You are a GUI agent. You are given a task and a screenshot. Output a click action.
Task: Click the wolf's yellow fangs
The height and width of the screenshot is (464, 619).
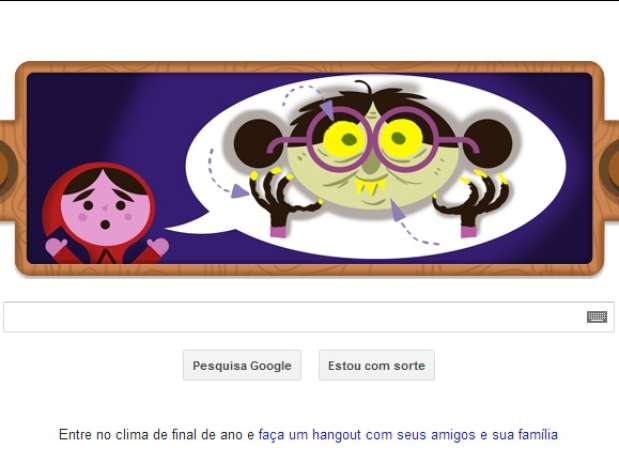pos(370,188)
